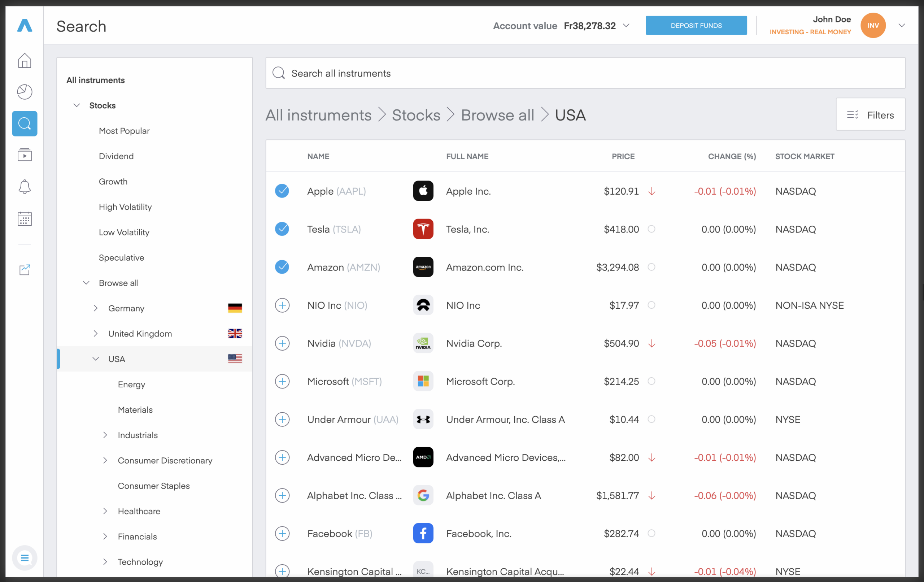
Task: Deselect Apple from the selected instruments
Action: click(x=282, y=191)
